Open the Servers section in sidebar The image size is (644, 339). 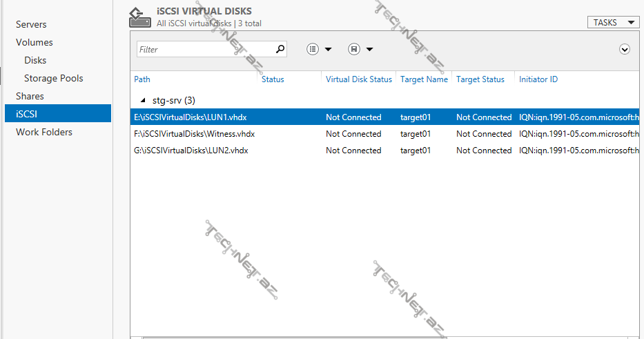(x=31, y=24)
